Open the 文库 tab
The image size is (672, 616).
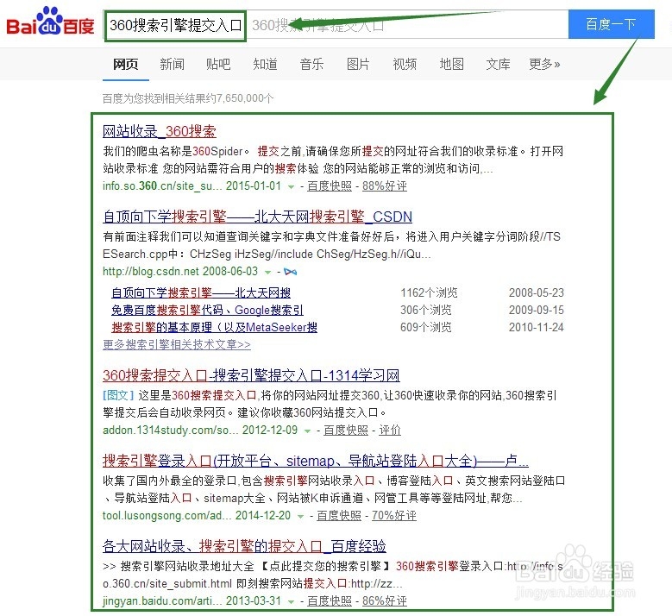pos(498,65)
